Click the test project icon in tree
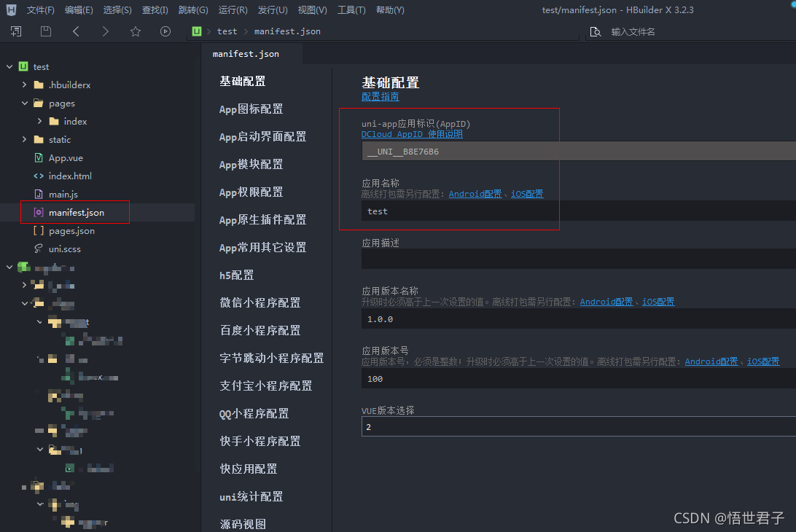 (23, 66)
